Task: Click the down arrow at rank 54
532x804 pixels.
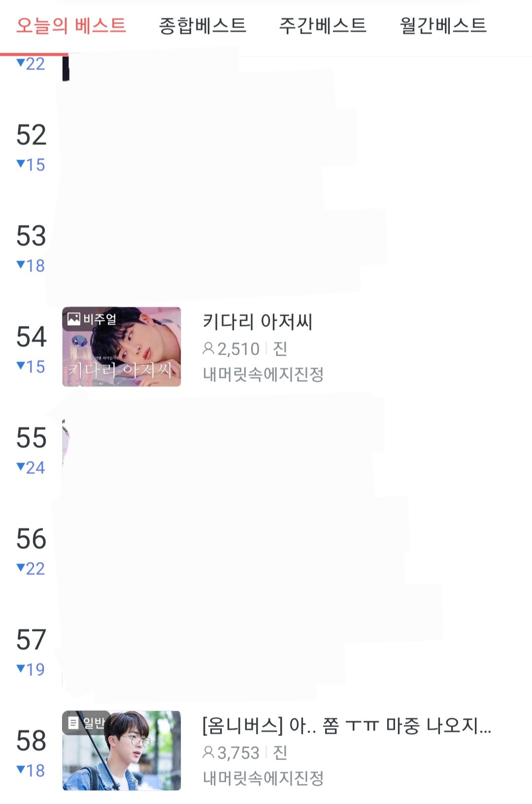Action: pos(21,366)
